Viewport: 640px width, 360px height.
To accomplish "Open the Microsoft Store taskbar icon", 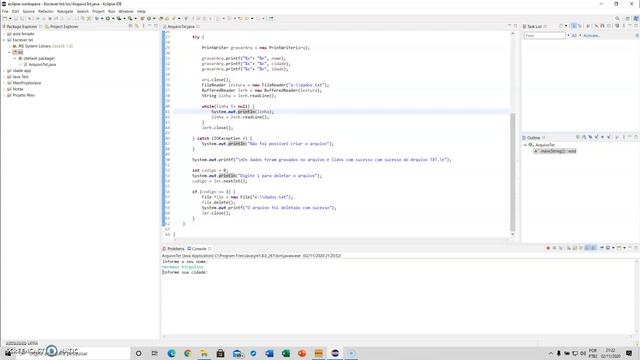I will [x=220, y=353].
